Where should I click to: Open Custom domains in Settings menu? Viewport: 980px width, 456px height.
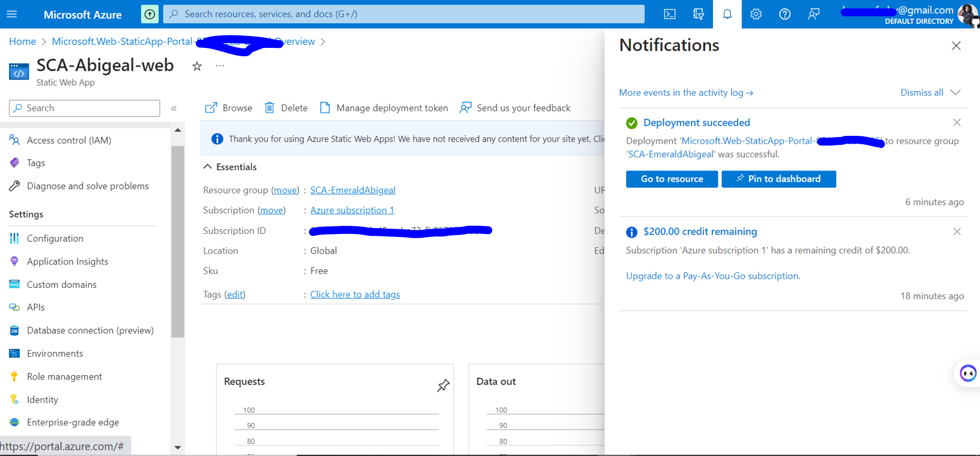61,284
